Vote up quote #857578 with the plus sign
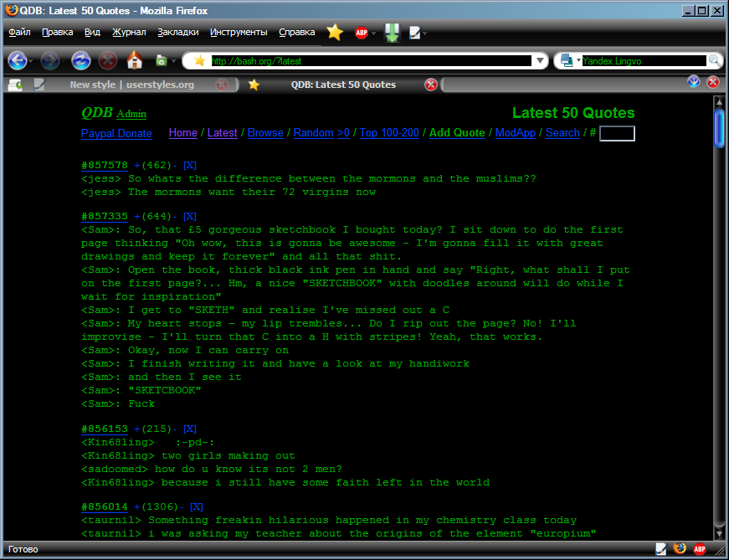Screen dimensions: 729x560 coord(137,166)
